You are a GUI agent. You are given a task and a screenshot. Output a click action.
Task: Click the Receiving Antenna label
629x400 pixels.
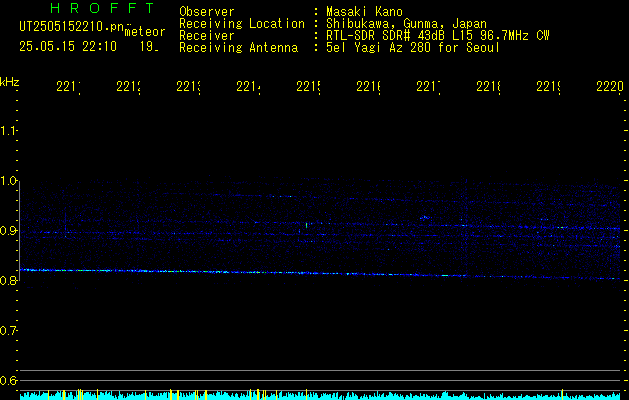point(238,48)
